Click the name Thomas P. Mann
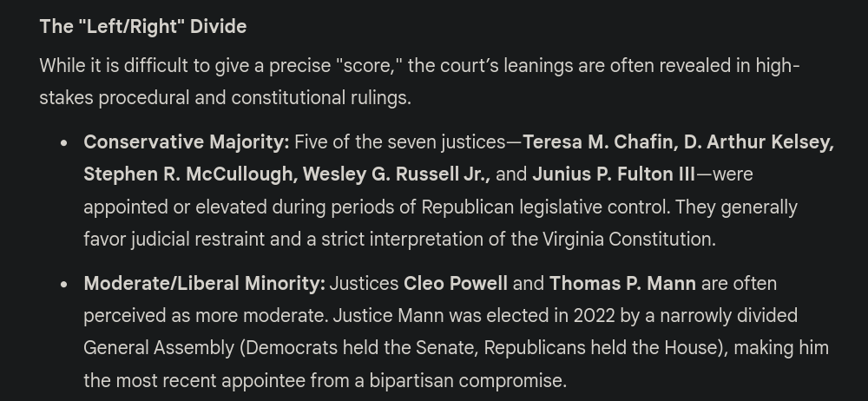Viewport: 868px width, 401px height. pos(622,284)
